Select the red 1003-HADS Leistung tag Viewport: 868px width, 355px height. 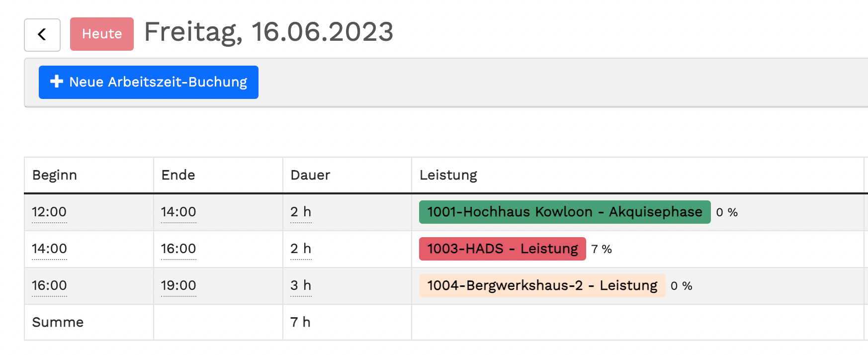tap(502, 249)
